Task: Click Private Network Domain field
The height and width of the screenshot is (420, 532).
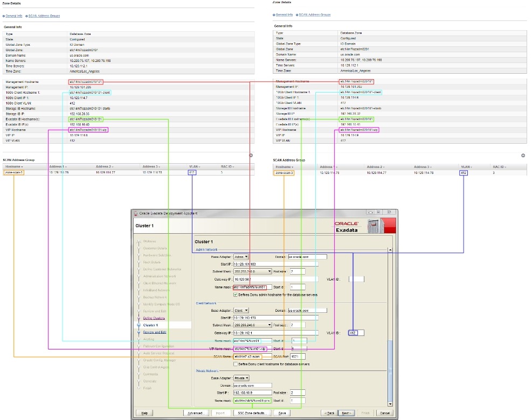Action: coord(252,386)
